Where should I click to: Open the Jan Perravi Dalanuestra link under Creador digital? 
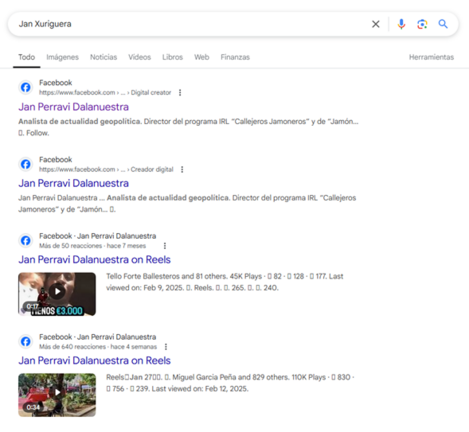[73, 183]
